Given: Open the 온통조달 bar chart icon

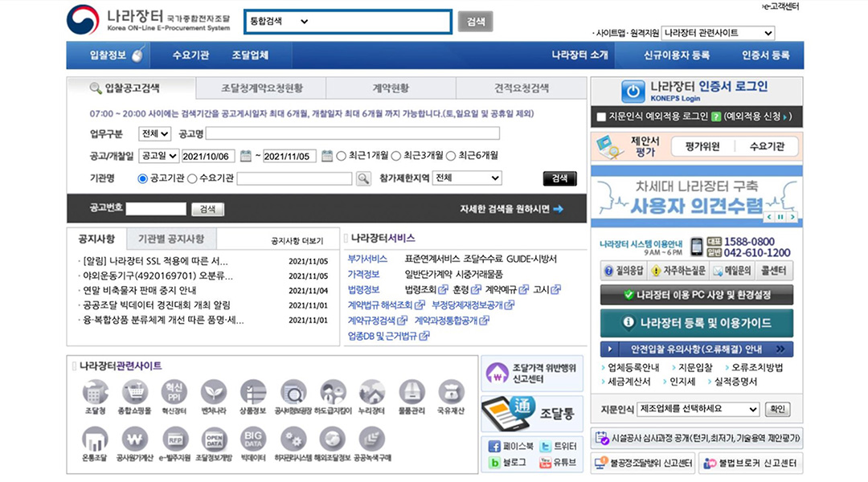Looking at the screenshot, I should (x=95, y=439).
